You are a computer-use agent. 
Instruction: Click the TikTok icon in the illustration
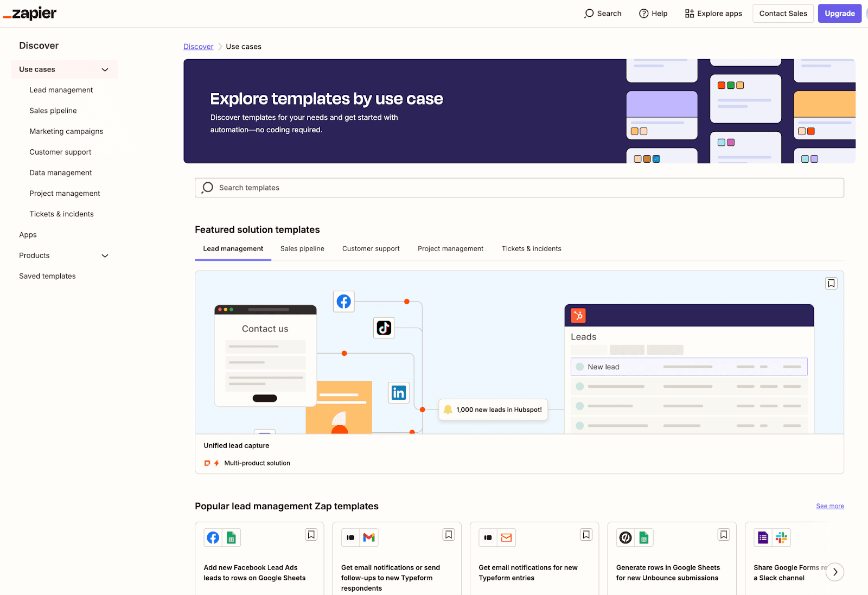click(x=384, y=328)
